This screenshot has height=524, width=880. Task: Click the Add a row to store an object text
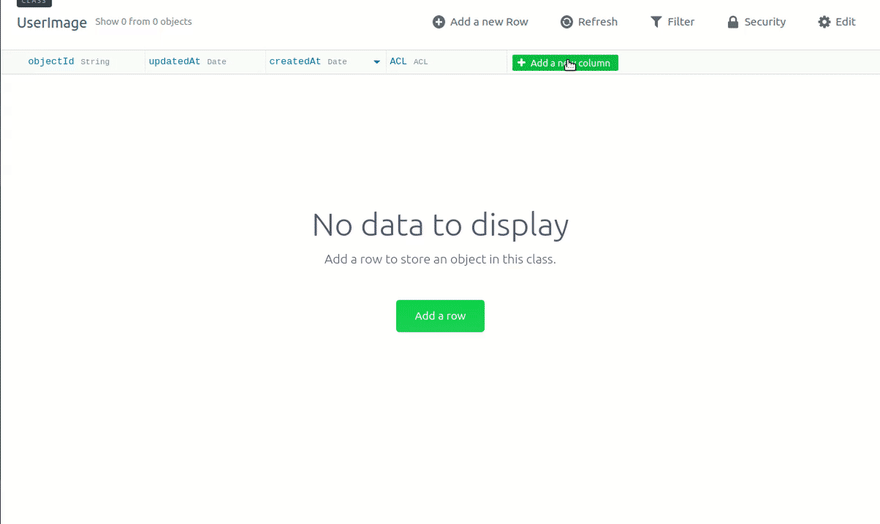[440, 259]
